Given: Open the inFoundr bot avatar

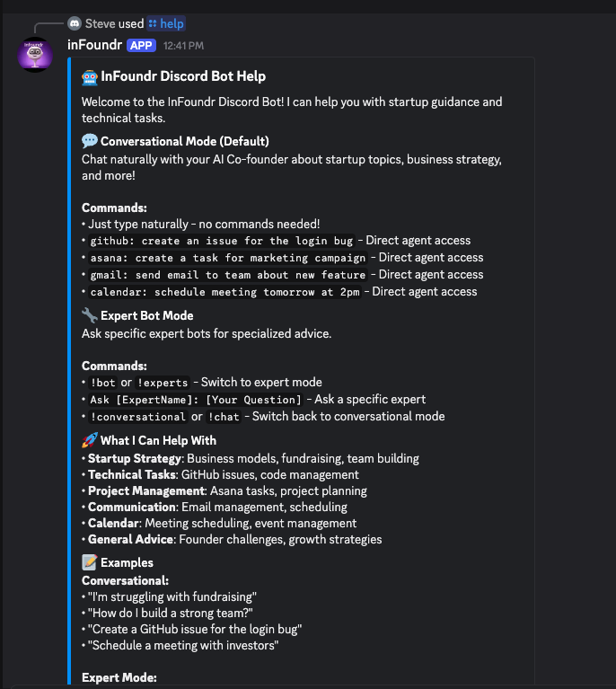Looking at the screenshot, I should [x=36, y=54].
